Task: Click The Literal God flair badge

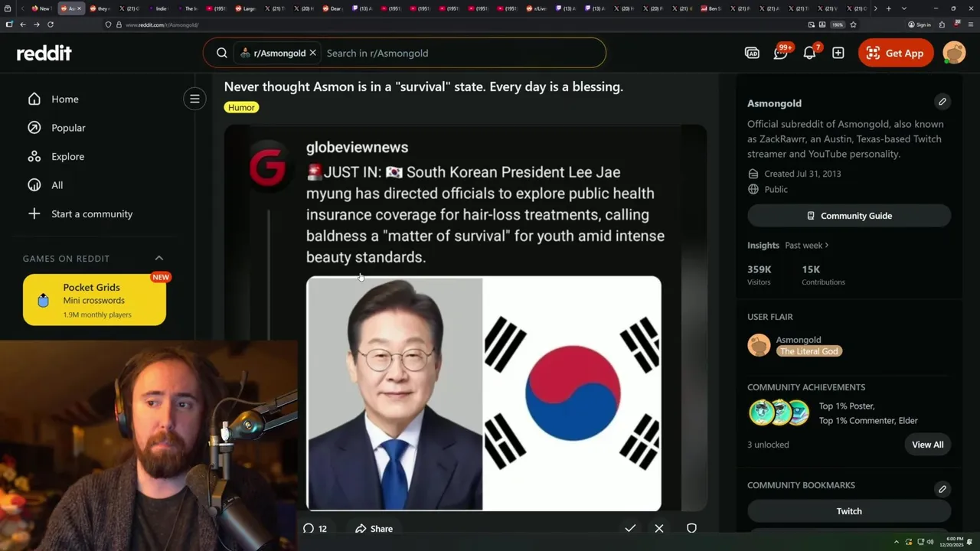Action: tap(809, 351)
